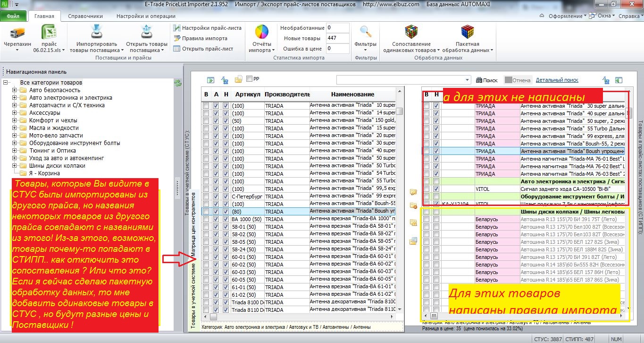Collapse the Все категории товаров root node
644x343 pixels.
[x=5, y=83]
